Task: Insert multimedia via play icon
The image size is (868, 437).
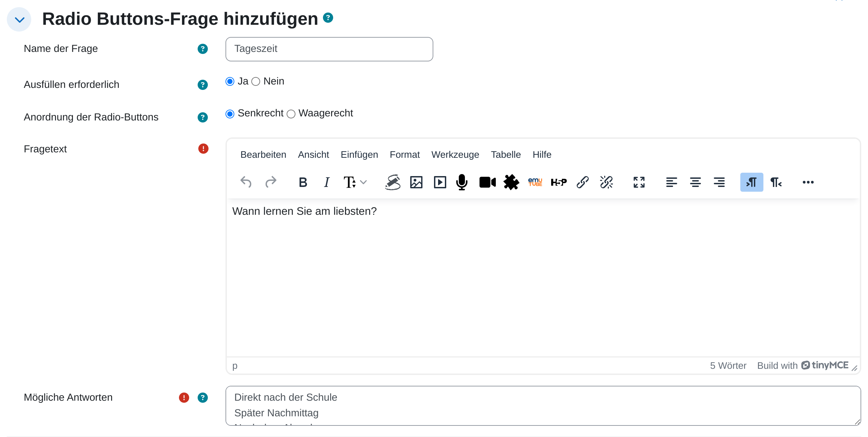Action: 440,182
